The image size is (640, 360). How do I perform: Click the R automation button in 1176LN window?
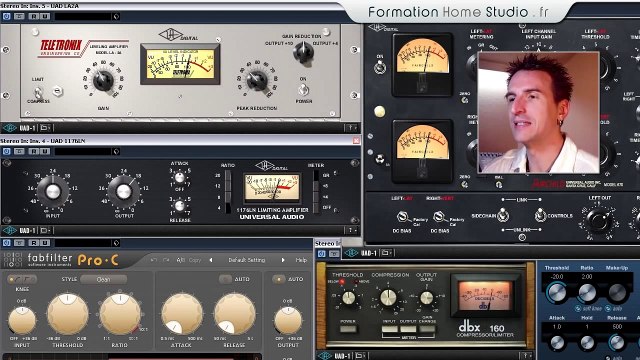[34, 151]
